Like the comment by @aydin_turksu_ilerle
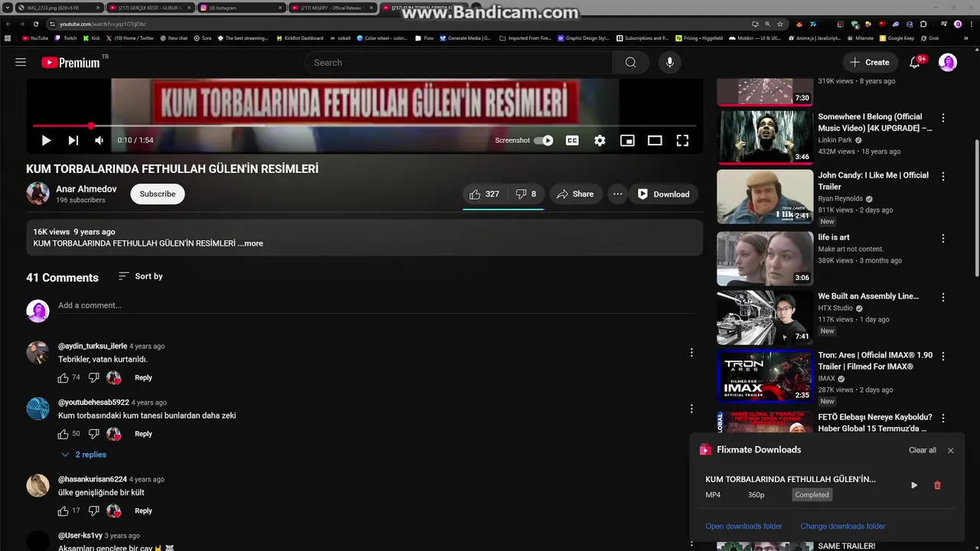Screen dimensions: 980x551 (x=63, y=378)
